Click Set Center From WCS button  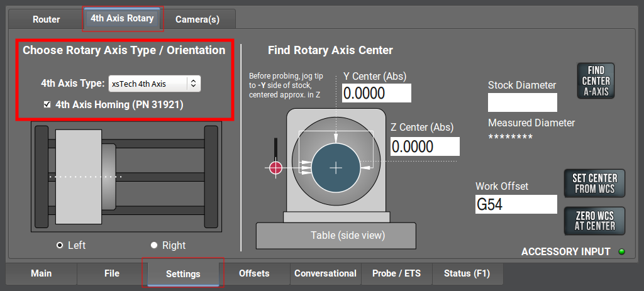[594, 184]
